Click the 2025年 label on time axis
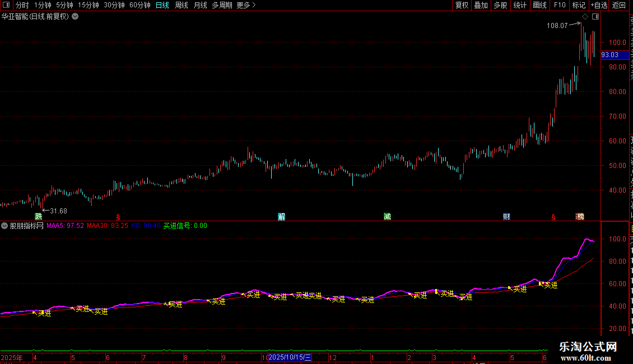Viewport: 633px width, 364px height. (12, 357)
